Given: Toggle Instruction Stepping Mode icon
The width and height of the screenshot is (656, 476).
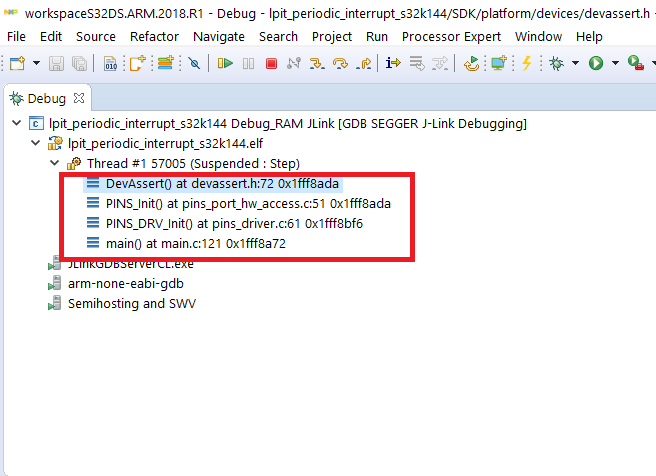Looking at the screenshot, I should click(x=393, y=63).
